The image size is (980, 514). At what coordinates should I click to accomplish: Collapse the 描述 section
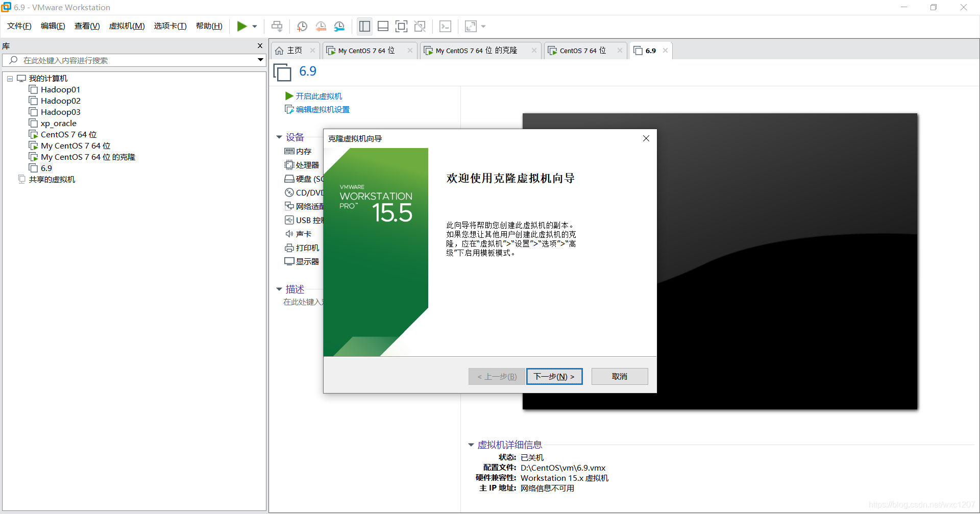(279, 289)
